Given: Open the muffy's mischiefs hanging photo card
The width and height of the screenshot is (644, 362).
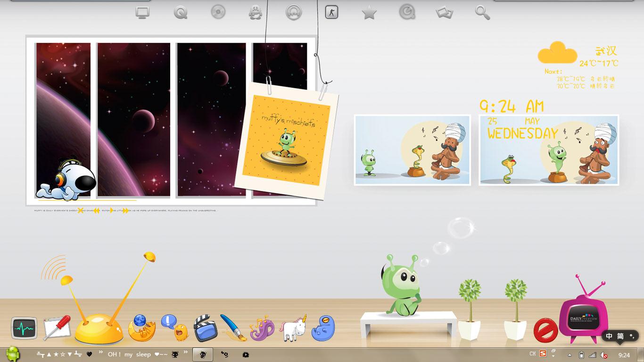Looking at the screenshot, I should coord(287,140).
